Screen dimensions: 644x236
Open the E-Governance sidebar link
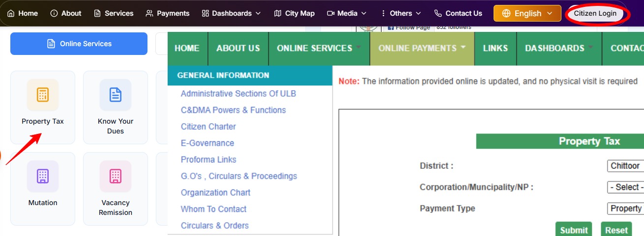pos(207,143)
